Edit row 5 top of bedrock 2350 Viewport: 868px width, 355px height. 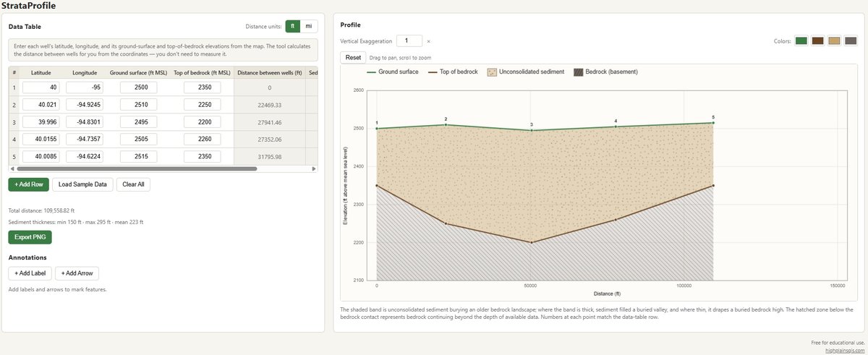[x=203, y=157]
